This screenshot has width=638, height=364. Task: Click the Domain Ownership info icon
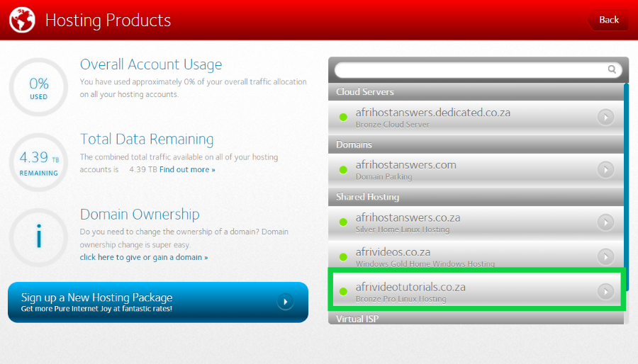38,236
